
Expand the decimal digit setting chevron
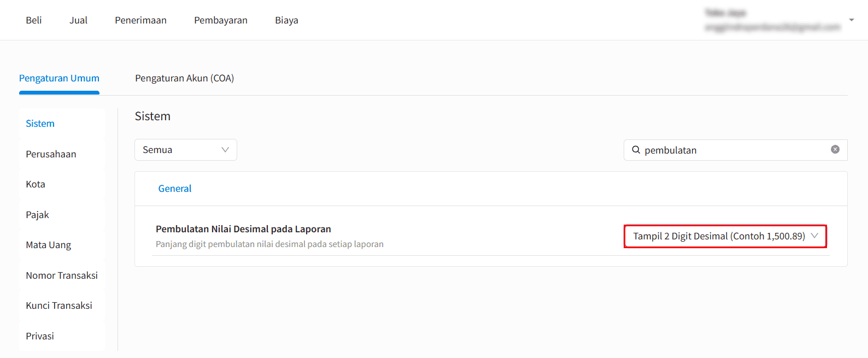815,236
